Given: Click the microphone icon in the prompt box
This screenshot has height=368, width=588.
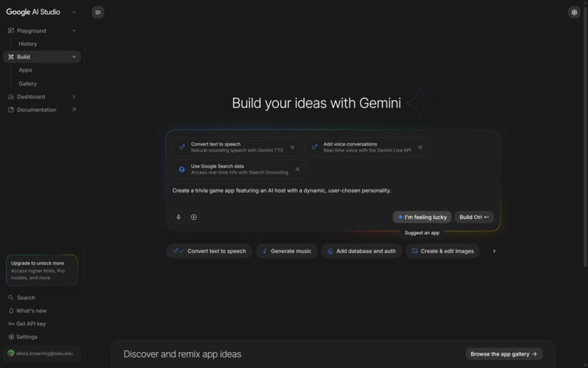Looking at the screenshot, I should 179,217.
